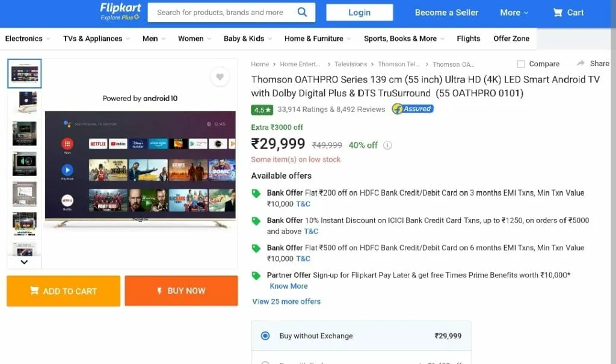Click the green tag beside Partner Offer
The width and height of the screenshot is (616, 364).
(256, 276)
